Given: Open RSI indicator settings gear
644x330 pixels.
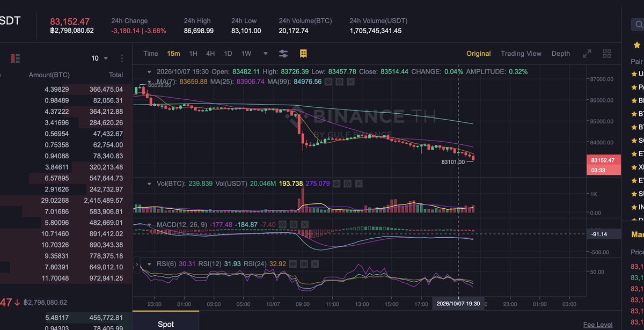Looking at the screenshot, I should 303,264.
